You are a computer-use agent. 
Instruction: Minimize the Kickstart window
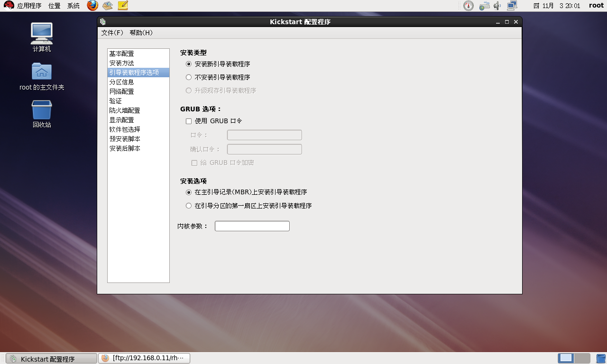pyautogui.click(x=497, y=22)
